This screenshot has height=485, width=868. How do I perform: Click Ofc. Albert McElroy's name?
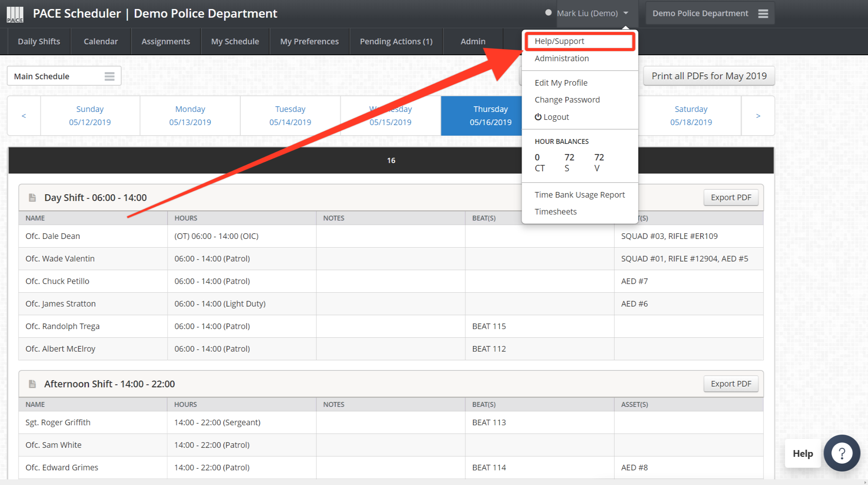60,349
